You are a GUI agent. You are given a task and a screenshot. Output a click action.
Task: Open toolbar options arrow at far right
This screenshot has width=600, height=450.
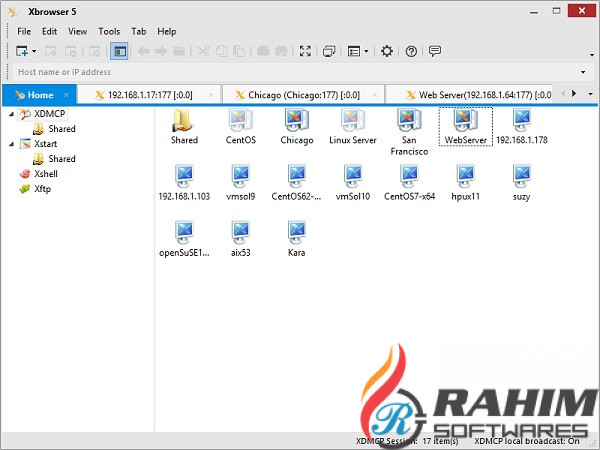[x=592, y=55]
